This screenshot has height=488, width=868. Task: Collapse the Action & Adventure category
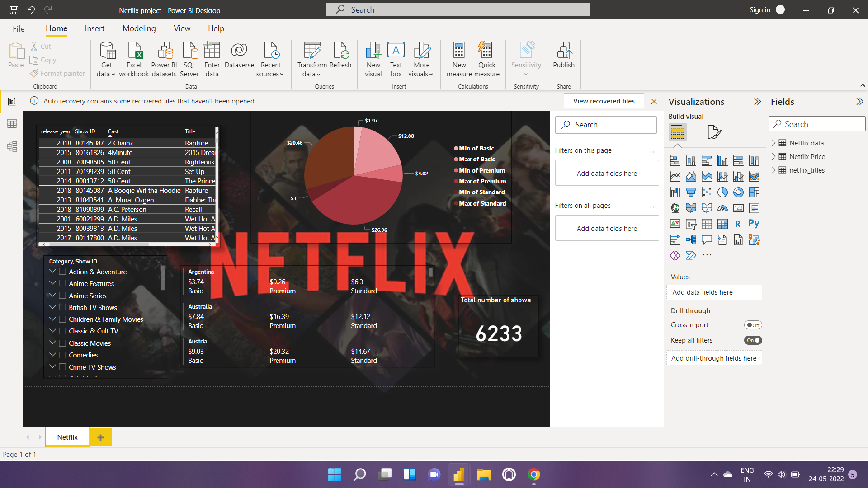tap(52, 272)
